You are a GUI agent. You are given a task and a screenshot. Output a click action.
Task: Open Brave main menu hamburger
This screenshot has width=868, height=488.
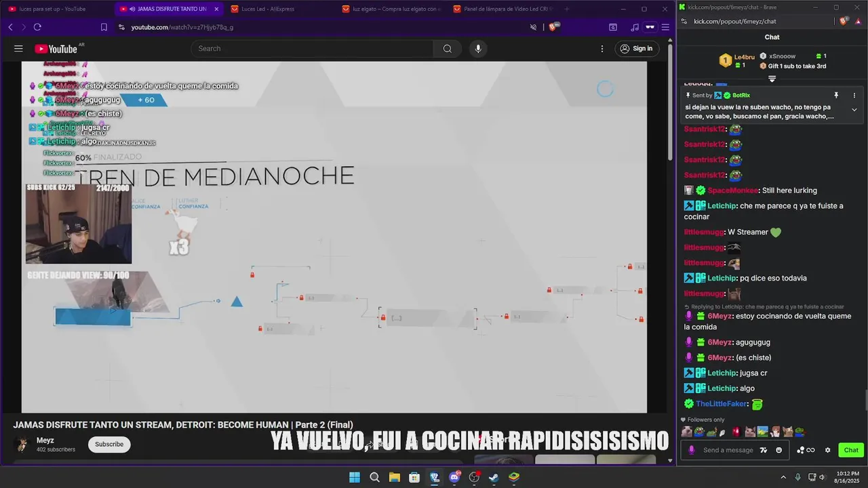click(665, 27)
